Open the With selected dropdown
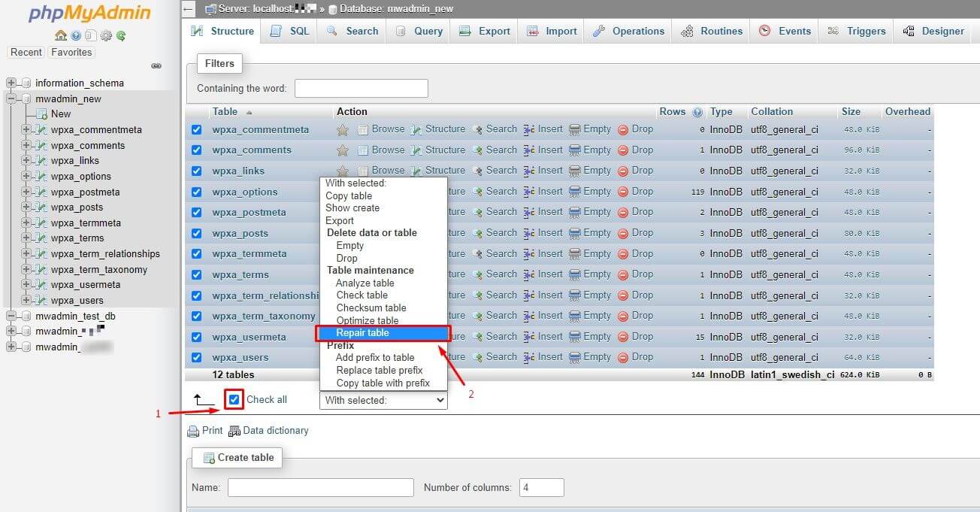This screenshot has height=512, width=980. (383, 401)
